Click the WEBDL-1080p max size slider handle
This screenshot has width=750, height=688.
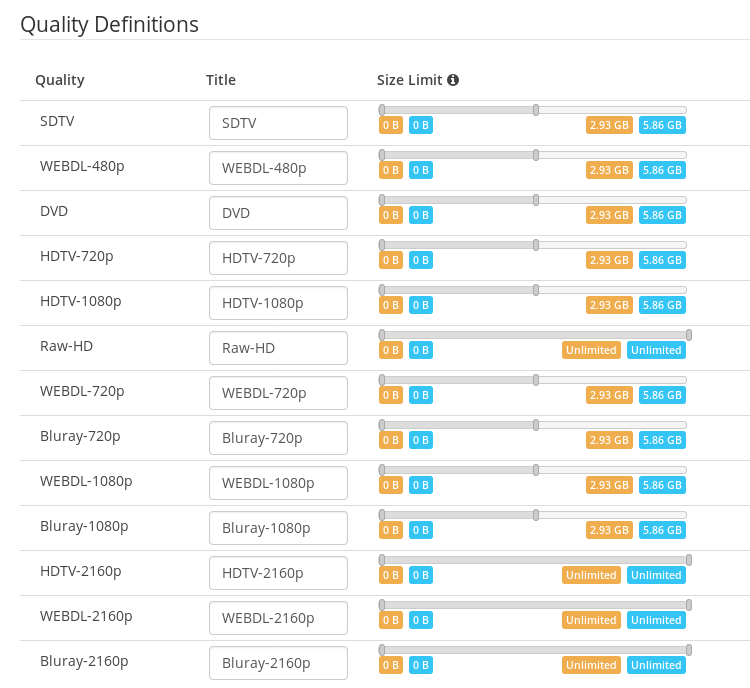pos(536,470)
